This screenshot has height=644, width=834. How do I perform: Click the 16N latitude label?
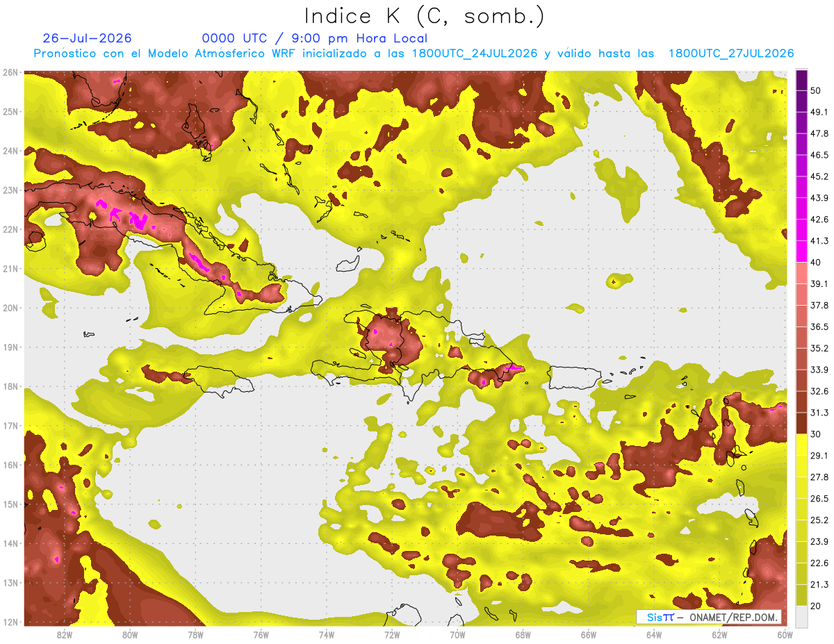(10, 465)
